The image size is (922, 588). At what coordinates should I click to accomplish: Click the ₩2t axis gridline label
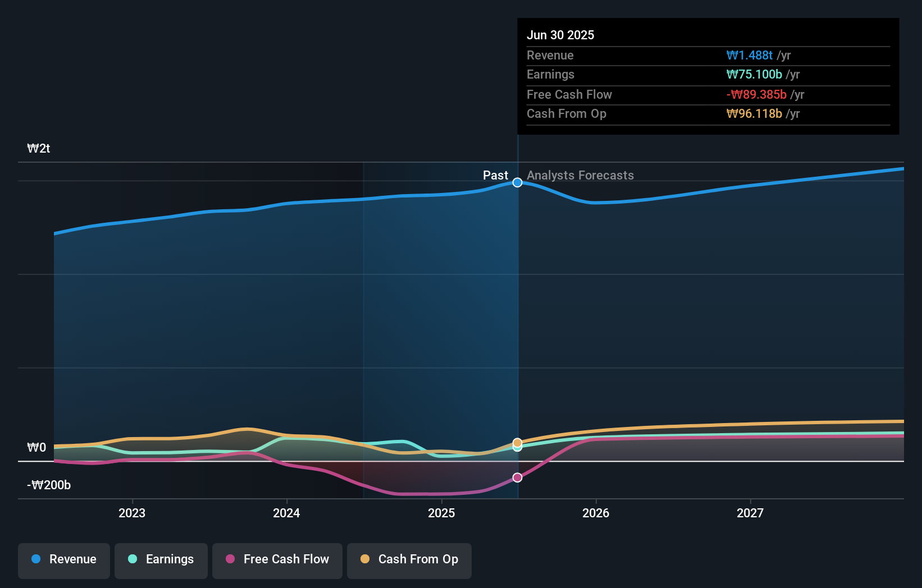(38, 149)
